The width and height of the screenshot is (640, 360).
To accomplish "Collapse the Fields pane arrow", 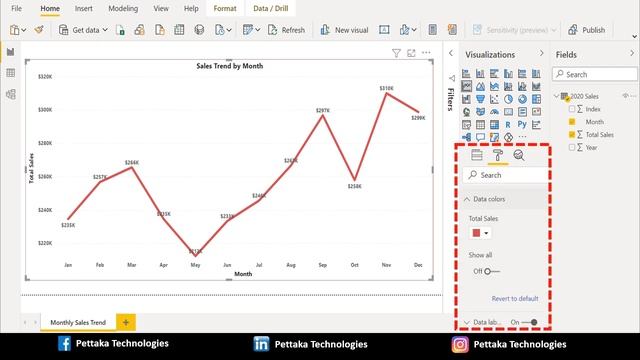I will (632, 53).
